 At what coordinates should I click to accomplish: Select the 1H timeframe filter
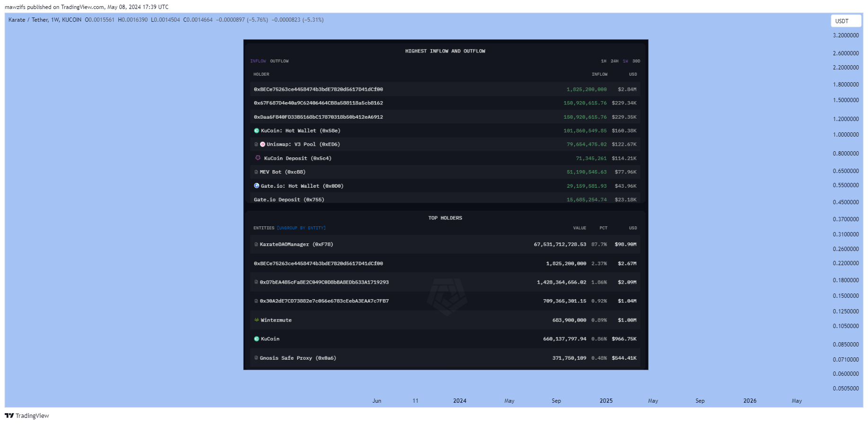click(x=604, y=61)
